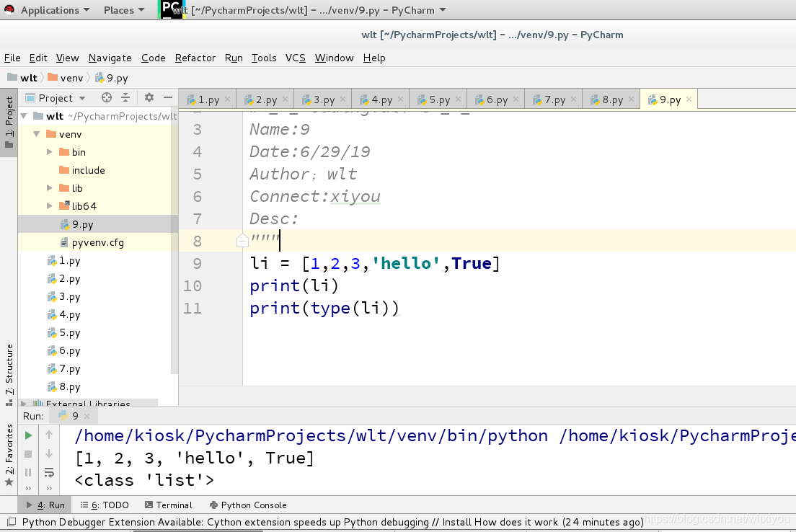Expand the bin folder
Screen dimensions: 796x532
click(49, 152)
